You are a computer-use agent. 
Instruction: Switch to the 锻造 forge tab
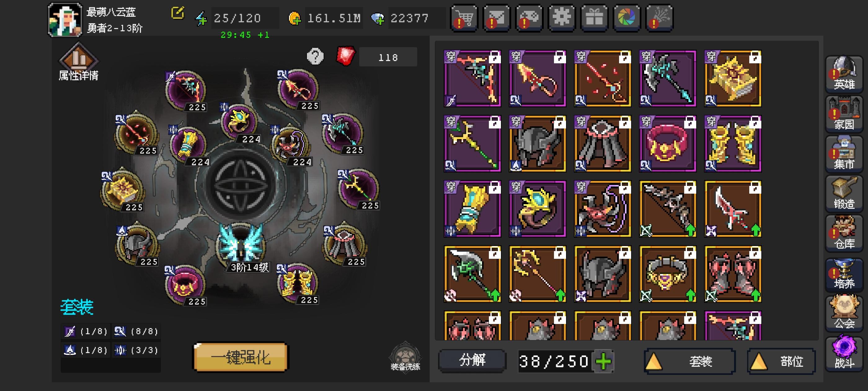(x=844, y=193)
